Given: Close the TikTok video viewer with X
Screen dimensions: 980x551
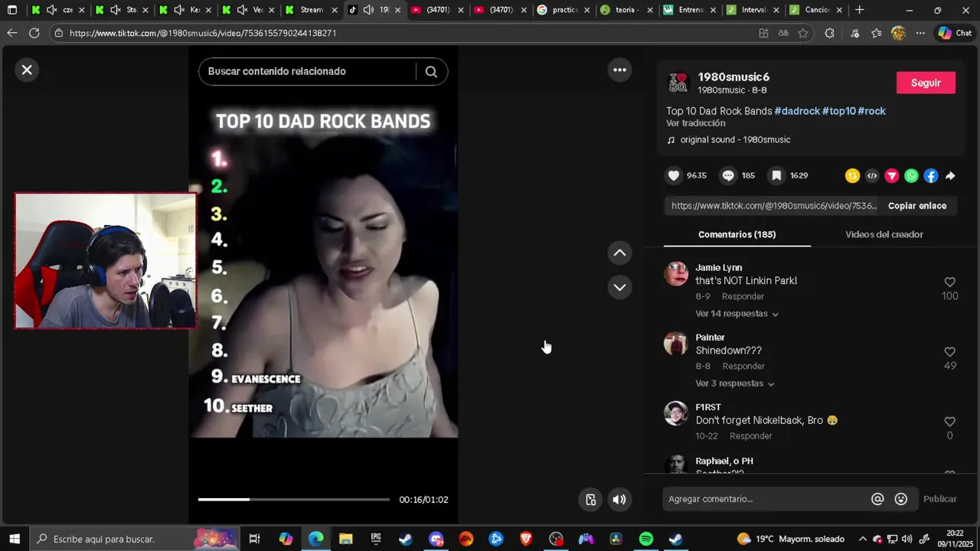Looking at the screenshot, I should click(x=27, y=70).
